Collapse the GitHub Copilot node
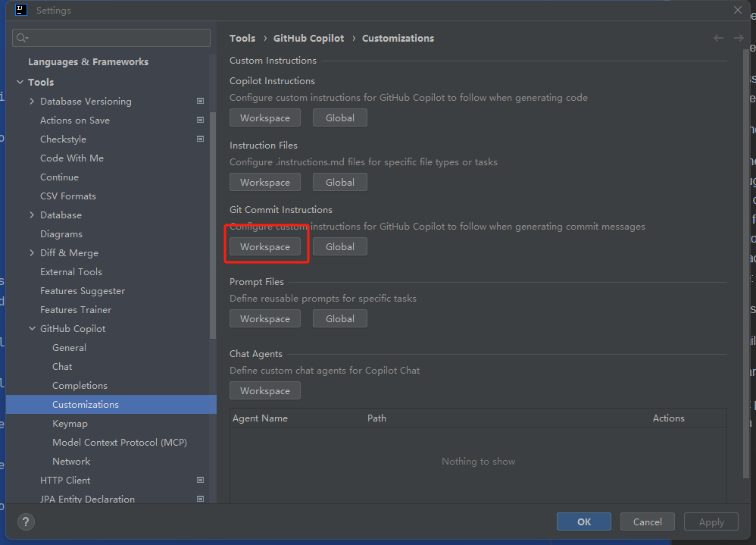Image resolution: width=756 pixels, height=545 pixels. [32, 328]
